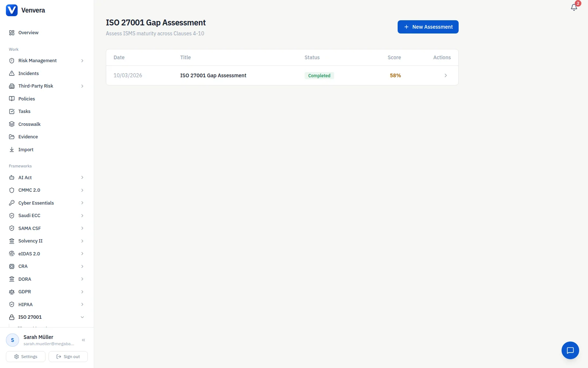
Task: Click the 58% score value
Action: 395,75
